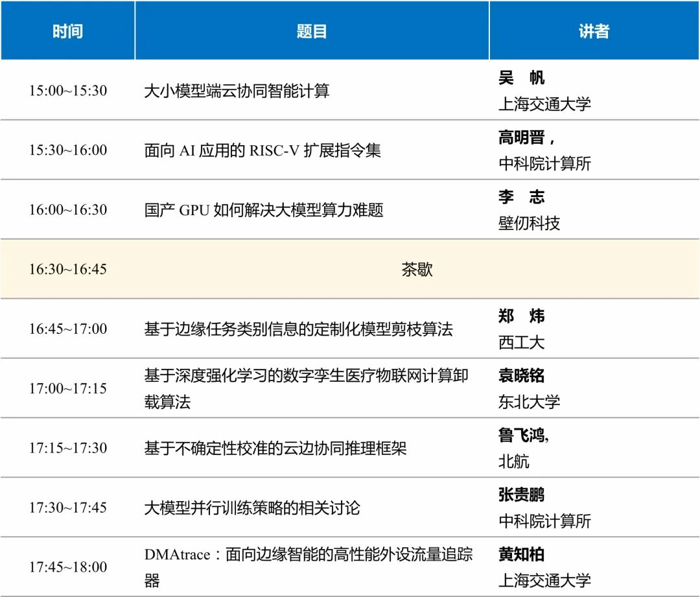Click the RISC-V 扩展指令集 talk title

262,150
